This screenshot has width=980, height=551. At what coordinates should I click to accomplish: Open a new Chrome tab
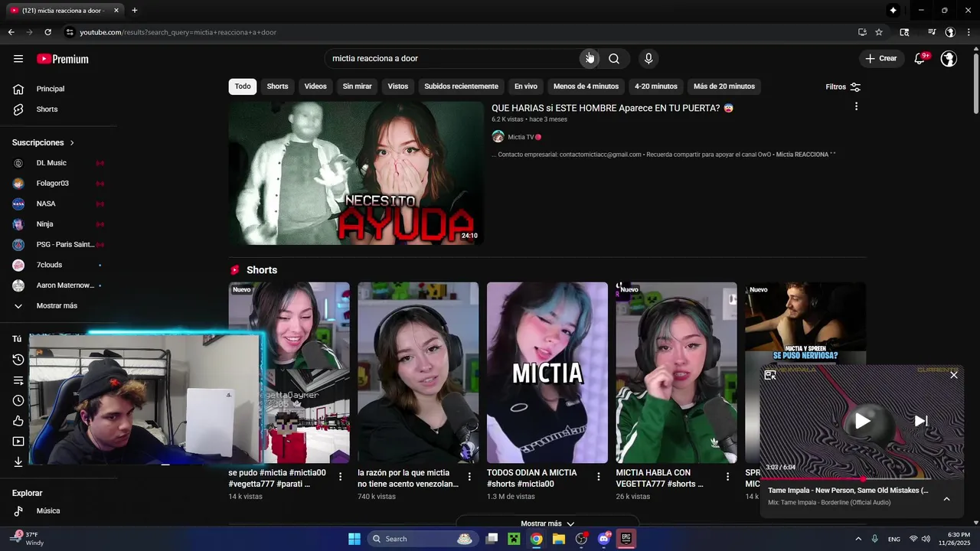coord(135,11)
